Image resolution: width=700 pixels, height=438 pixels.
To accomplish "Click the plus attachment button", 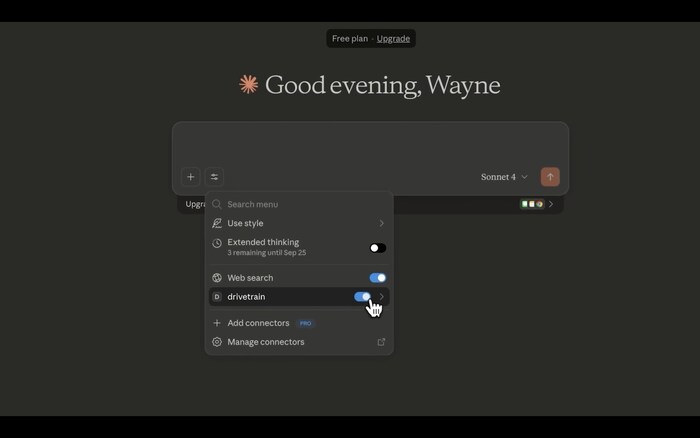I will 190,177.
